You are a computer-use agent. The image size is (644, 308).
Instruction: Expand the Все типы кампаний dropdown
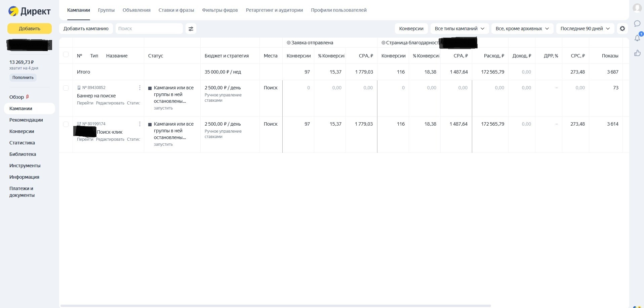(x=459, y=29)
